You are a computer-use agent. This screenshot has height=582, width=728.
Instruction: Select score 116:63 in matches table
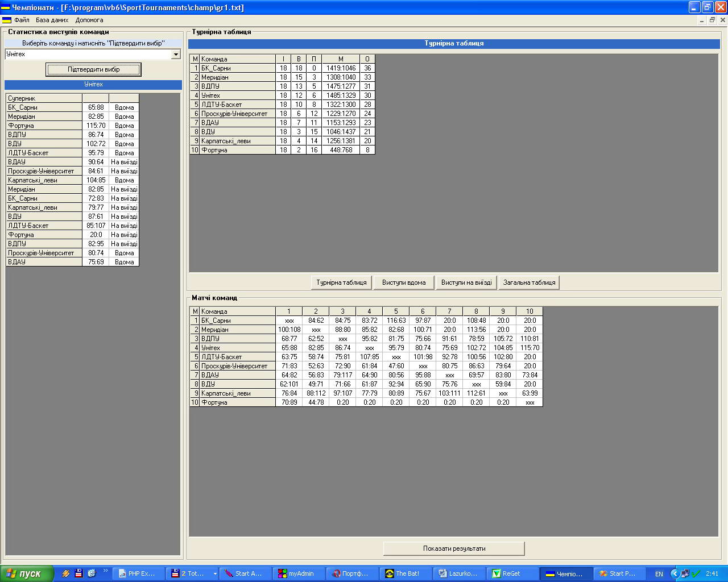tap(396, 321)
